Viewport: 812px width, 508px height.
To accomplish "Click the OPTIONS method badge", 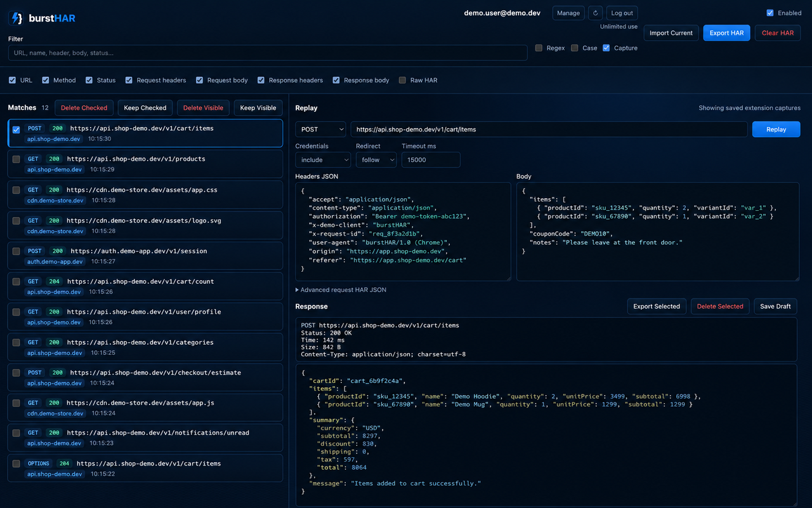I will point(39,464).
